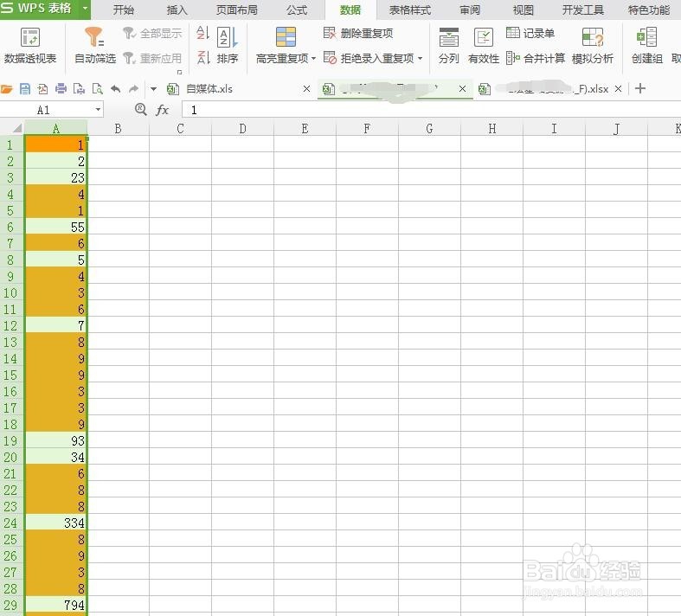The image size is (681, 616).
Task: Select column D header
Action: click(242, 128)
